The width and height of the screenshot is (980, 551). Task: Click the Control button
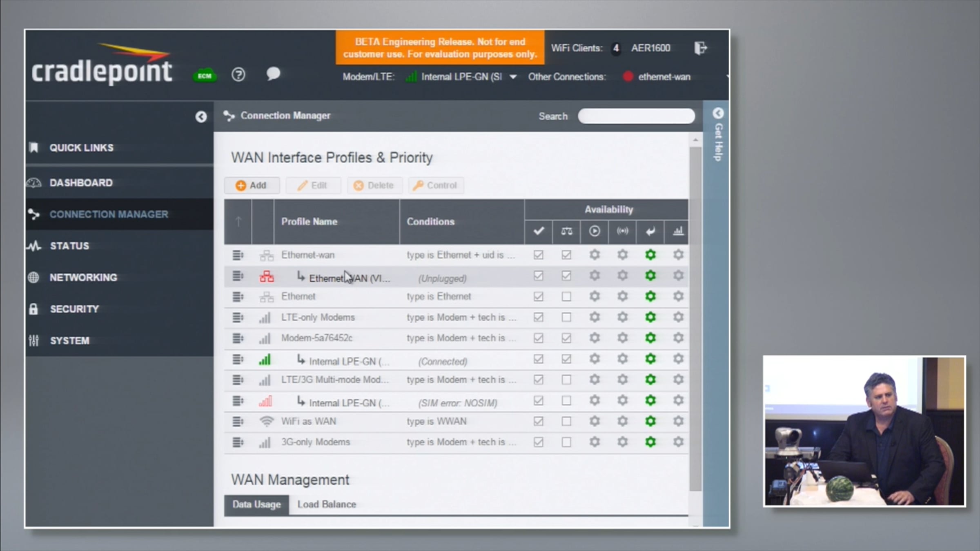435,185
